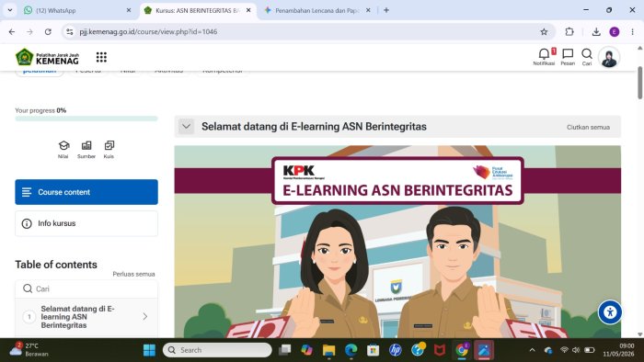The width and height of the screenshot is (644, 362).
Task: Click the page vertical scrollbar
Action: (x=640, y=83)
